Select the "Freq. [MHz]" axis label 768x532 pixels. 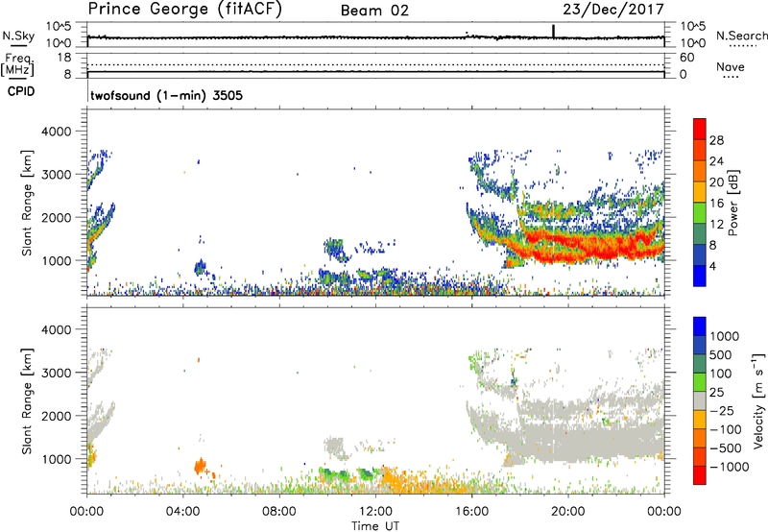tap(17, 65)
